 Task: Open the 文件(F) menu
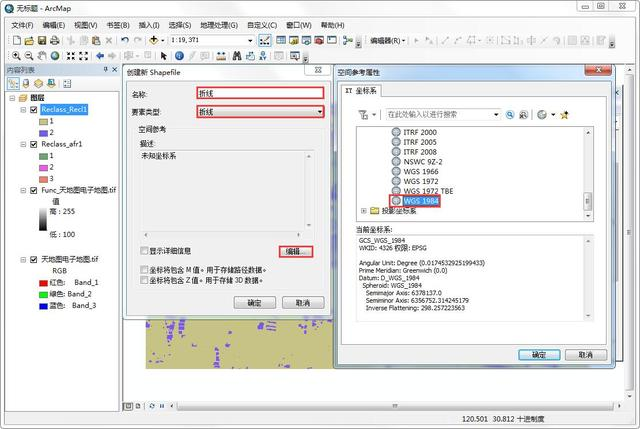tap(22, 25)
